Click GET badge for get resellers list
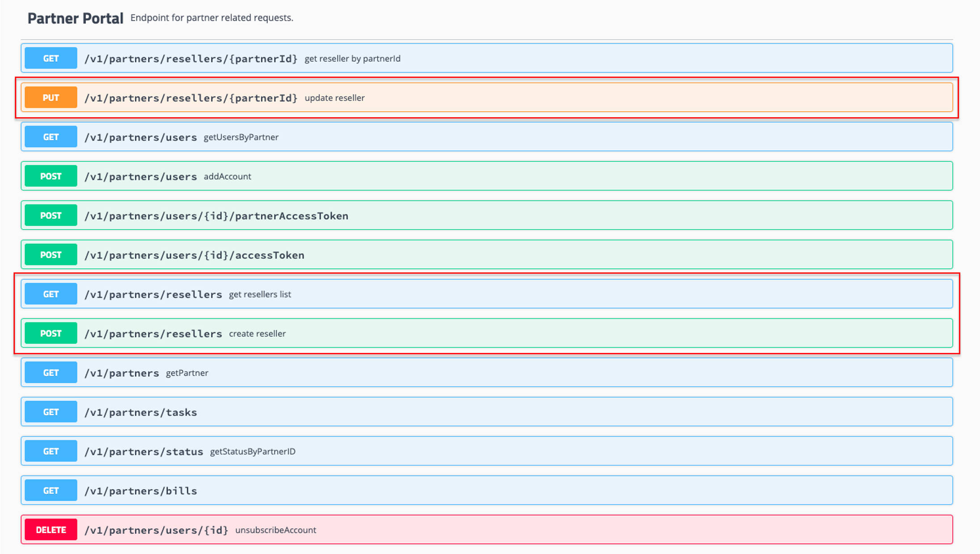 (x=51, y=294)
